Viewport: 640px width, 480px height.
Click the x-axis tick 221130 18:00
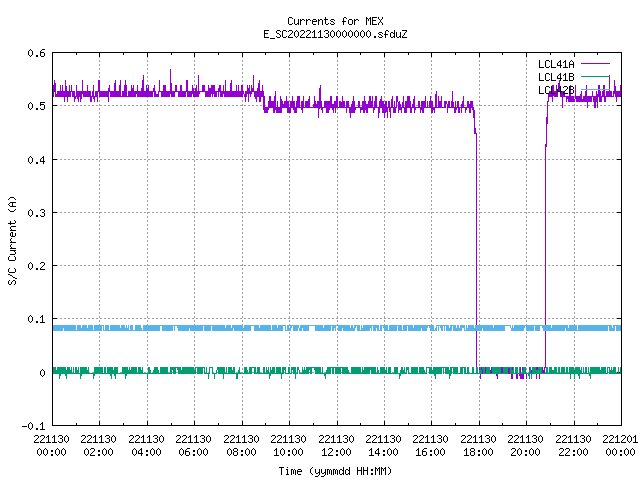[x=478, y=445]
